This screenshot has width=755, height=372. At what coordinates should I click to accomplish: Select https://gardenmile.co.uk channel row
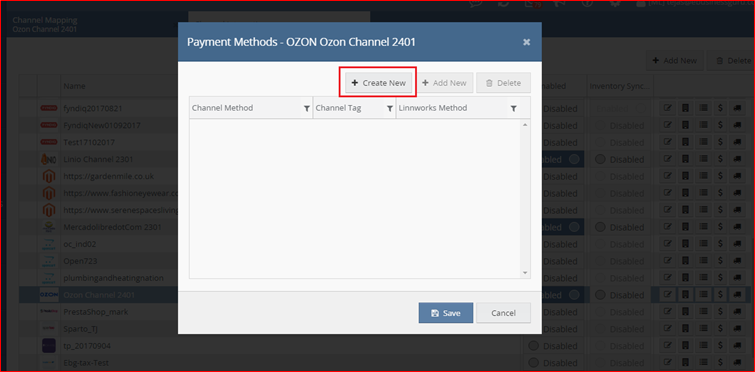pos(109,176)
